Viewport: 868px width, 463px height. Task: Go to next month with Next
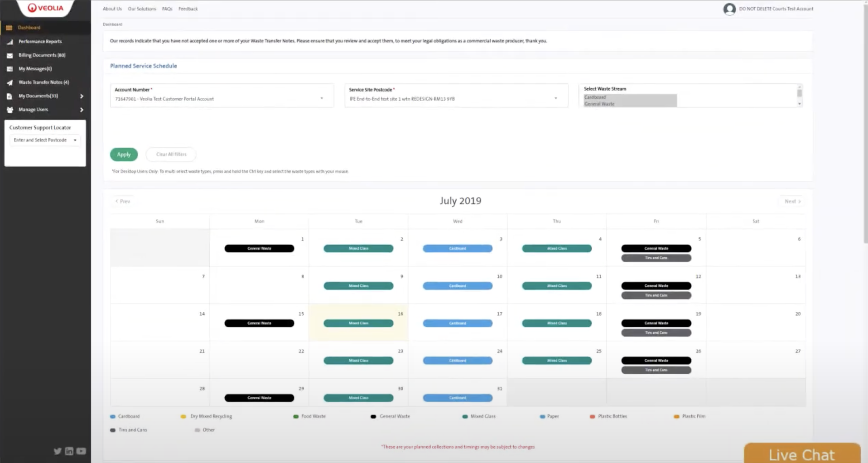coord(792,201)
